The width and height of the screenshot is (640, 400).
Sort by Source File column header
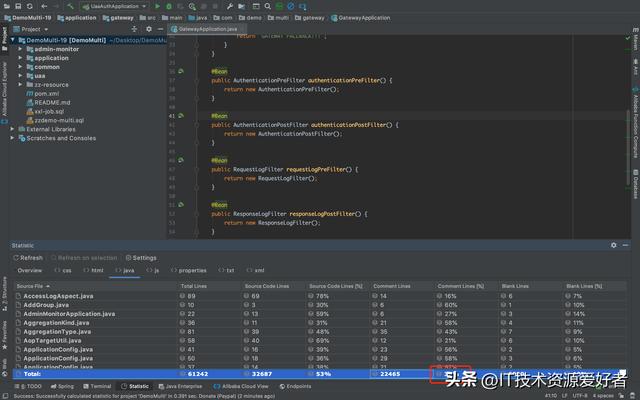(96, 286)
